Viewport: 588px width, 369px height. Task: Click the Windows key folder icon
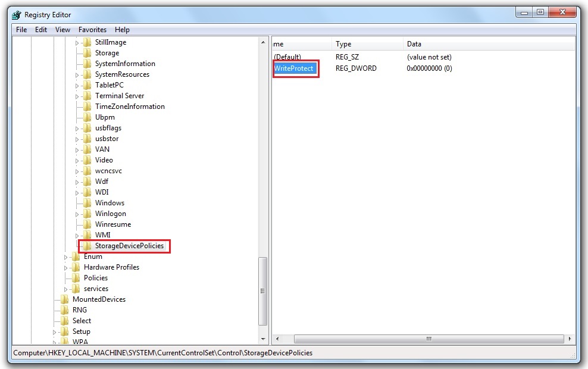pyautogui.click(x=87, y=203)
